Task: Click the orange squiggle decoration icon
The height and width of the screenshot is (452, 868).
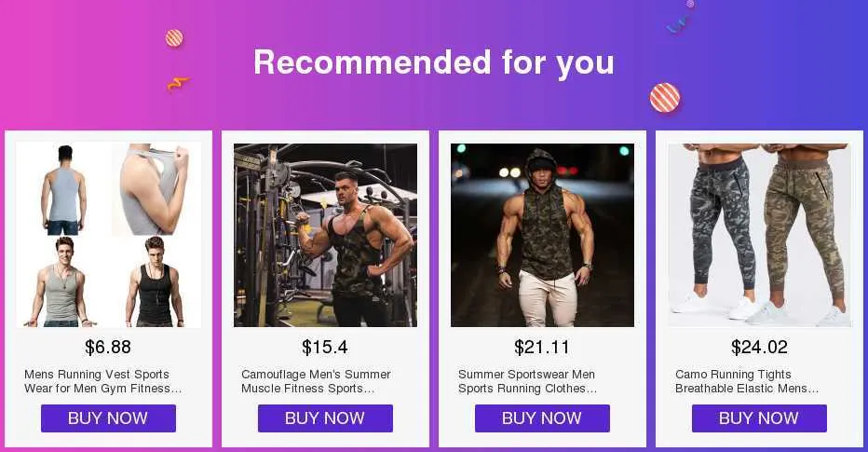Action: click(178, 84)
